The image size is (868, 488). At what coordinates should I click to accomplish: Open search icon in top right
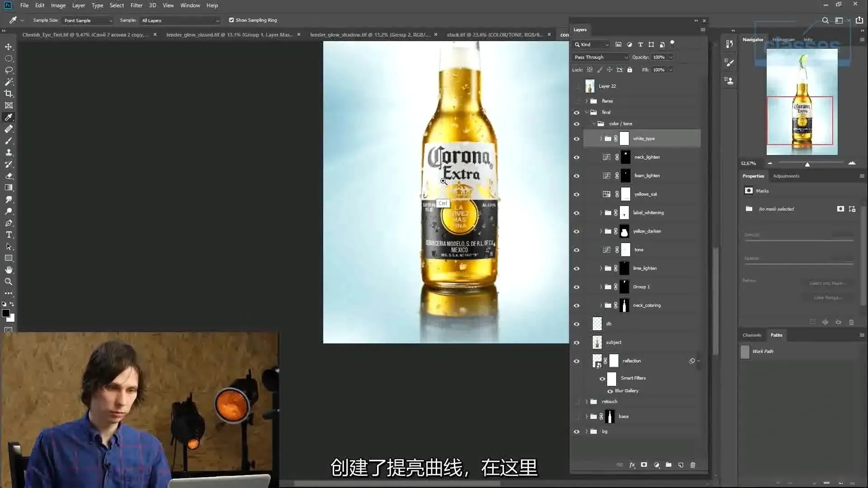point(825,20)
